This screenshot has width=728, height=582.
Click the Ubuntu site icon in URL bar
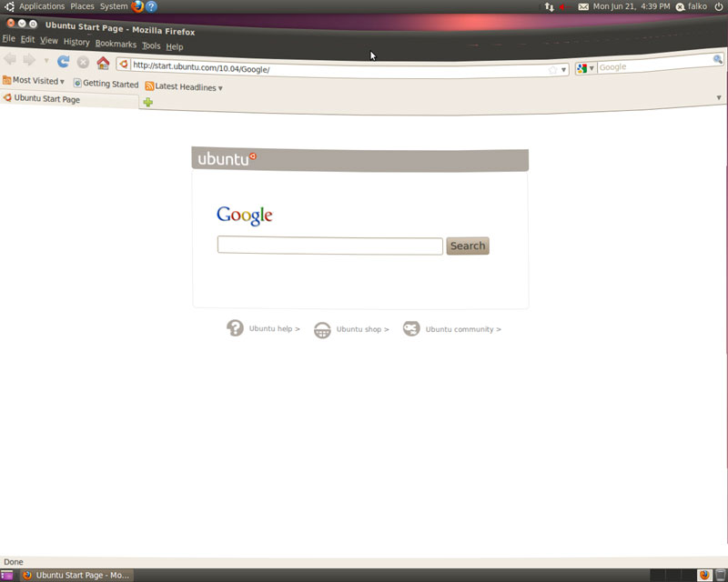(x=124, y=64)
